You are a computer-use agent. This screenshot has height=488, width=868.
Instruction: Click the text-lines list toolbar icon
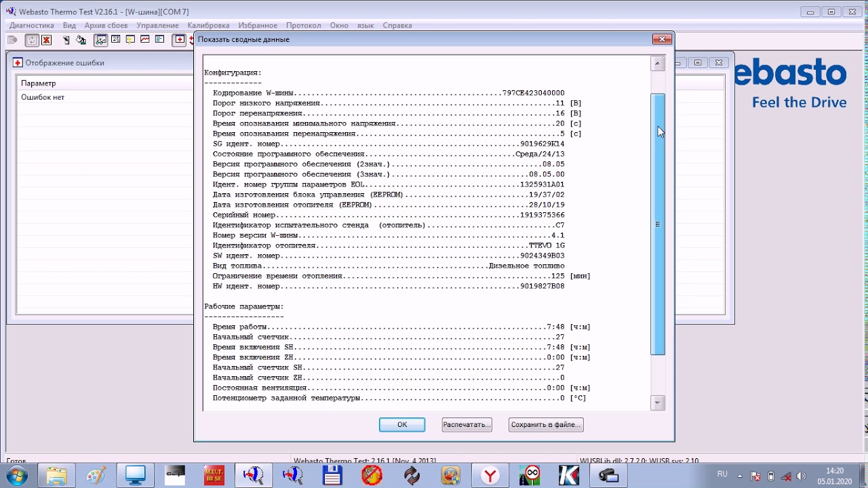point(159,39)
